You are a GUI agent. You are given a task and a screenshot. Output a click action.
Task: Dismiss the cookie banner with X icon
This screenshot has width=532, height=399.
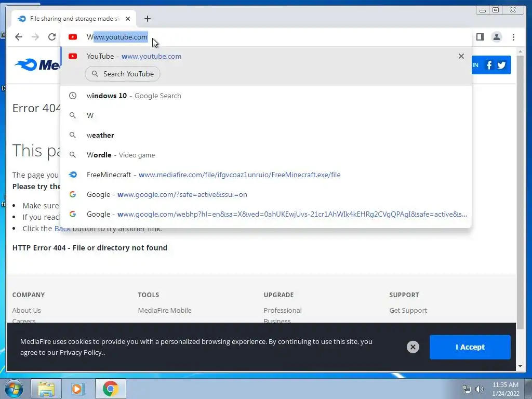(x=413, y=347)
